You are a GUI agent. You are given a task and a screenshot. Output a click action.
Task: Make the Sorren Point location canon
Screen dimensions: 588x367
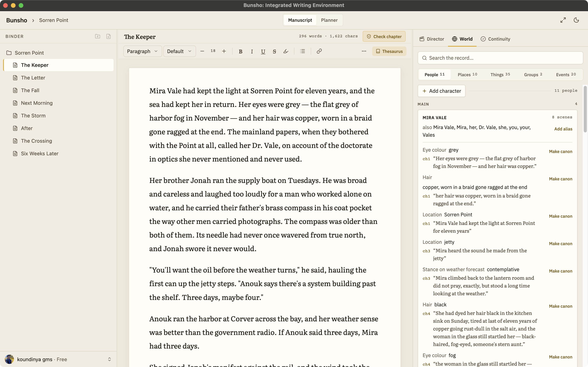[561, 216]
